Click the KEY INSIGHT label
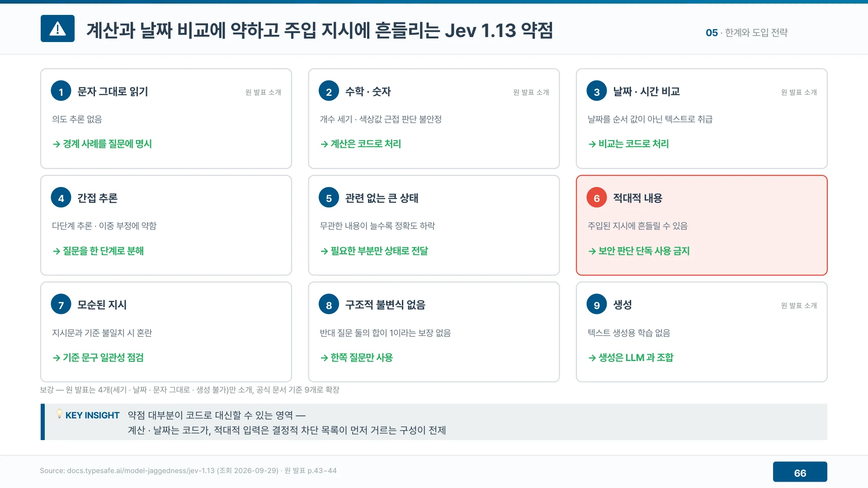Viewport: 868px width, 488px height. coord(92,415)
